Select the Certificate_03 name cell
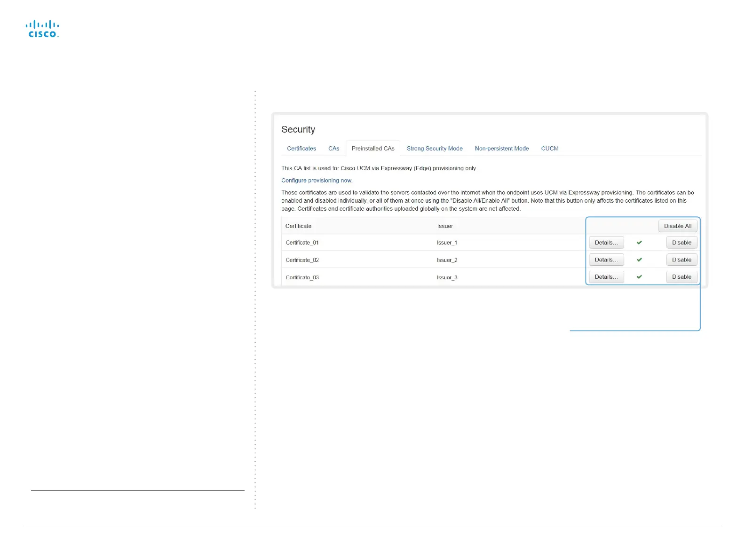Screen dimensions: 745x560 (302, 277)
